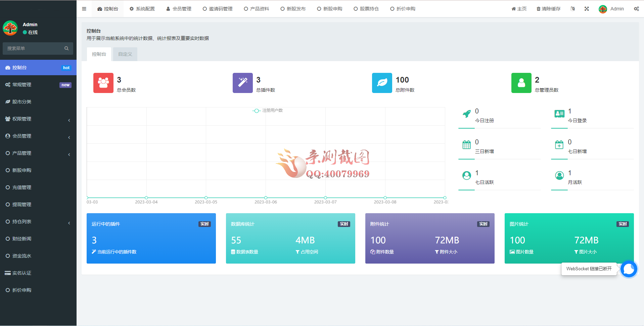Open the 实名认证 page from sidebar
644x326 pixels.
(x=22, y=273)
